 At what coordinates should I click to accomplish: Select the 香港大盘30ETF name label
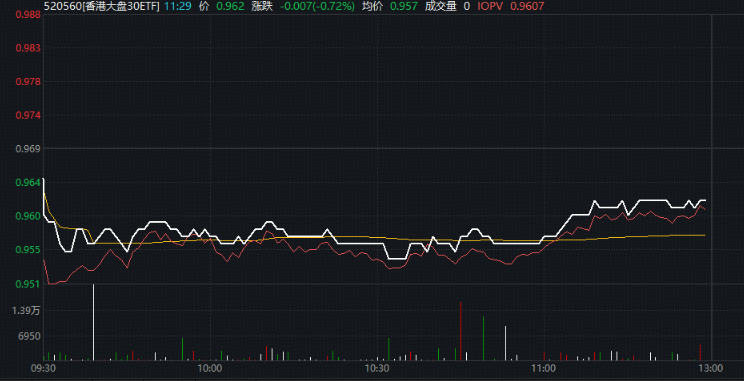pos(121,6)
